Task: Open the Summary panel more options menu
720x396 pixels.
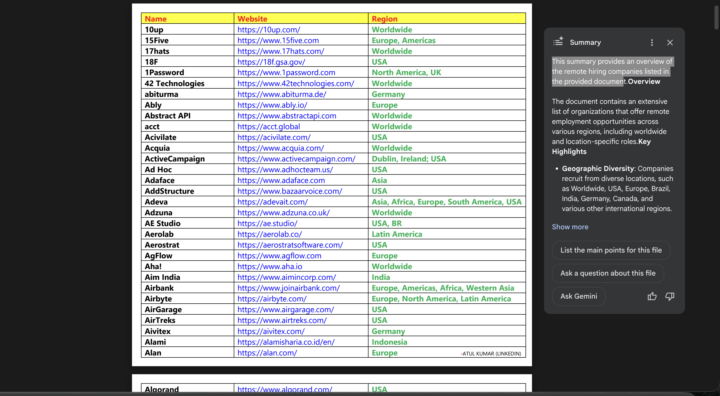Action: tap(652, 43)
